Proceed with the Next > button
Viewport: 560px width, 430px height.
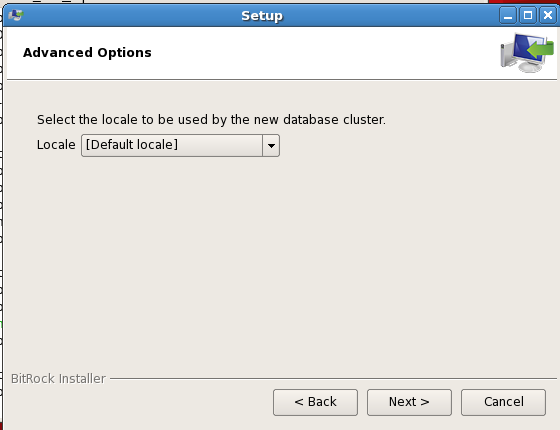(409, 402)
